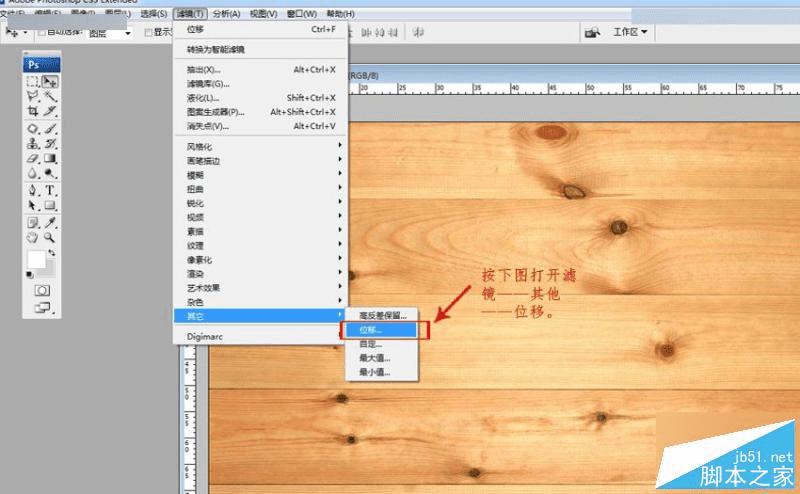Viewport: 800px width, 494px height.
Task: Select the Move tool in toolbox
Action: click(50, 82)
